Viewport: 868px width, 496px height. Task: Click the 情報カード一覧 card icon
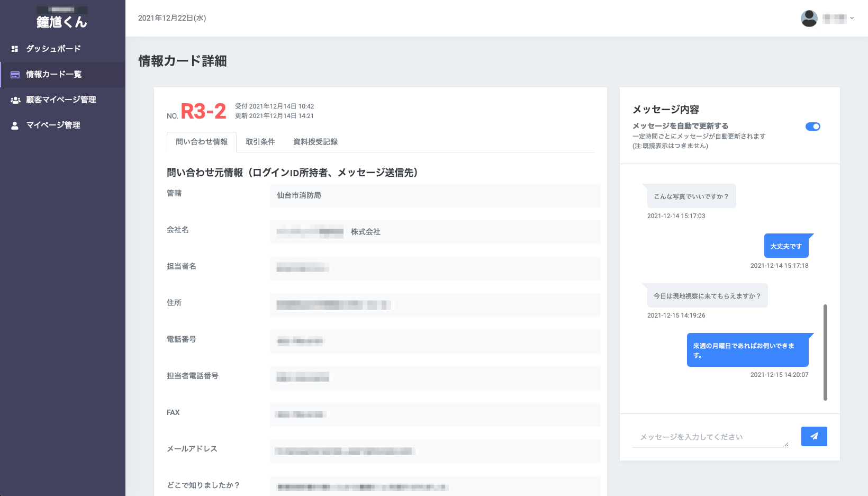(15, 75)
